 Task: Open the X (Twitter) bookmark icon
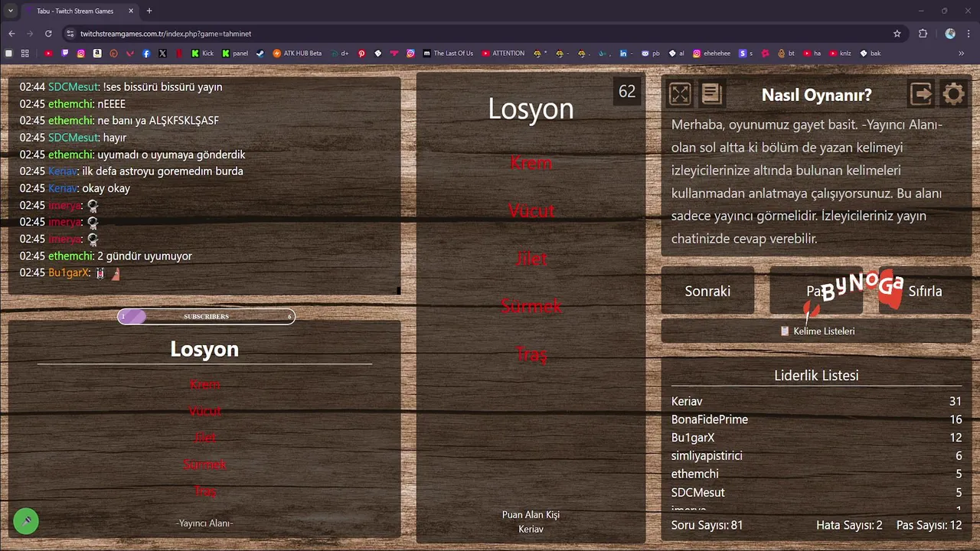(162, 54)
